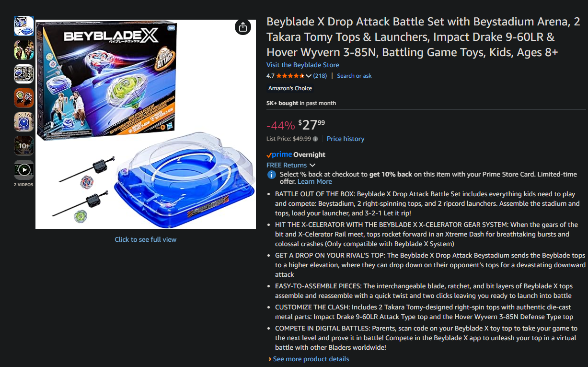
Task: Select the first box-and-stadium thumbnail
Action: pos(24,26)
